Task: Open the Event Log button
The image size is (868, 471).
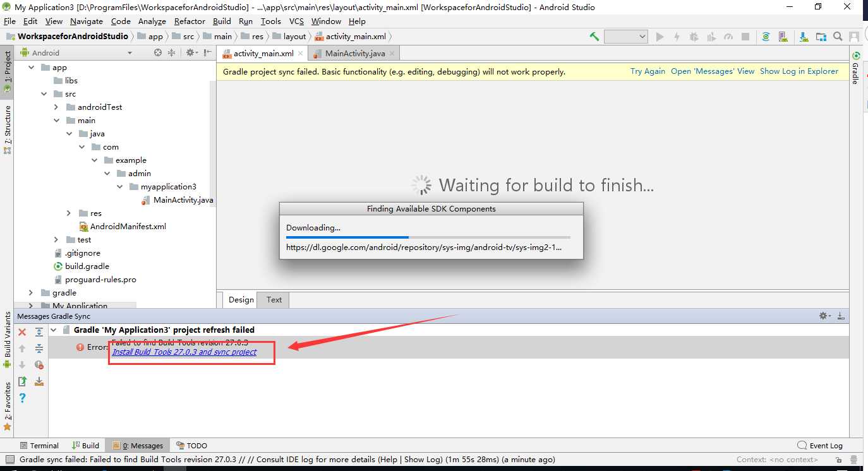Action: (820, 446)
